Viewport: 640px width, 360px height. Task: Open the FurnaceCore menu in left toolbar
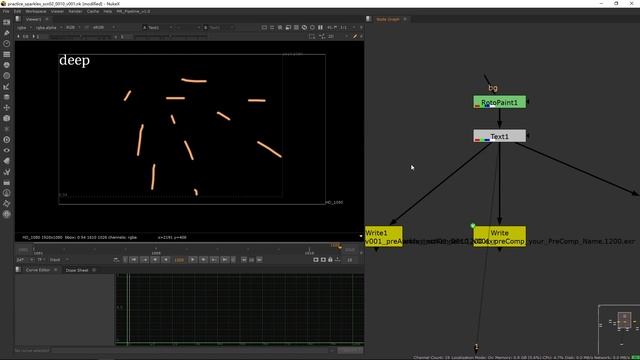(7, 193)
